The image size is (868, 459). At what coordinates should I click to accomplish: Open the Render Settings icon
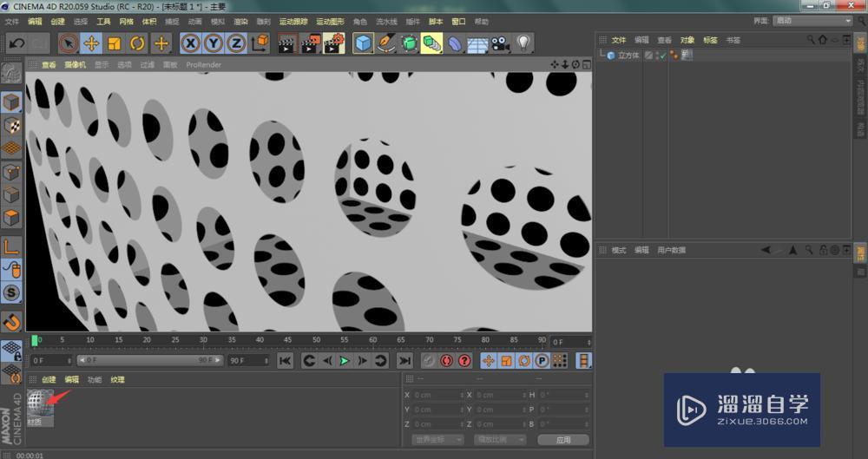click(333, 43)
